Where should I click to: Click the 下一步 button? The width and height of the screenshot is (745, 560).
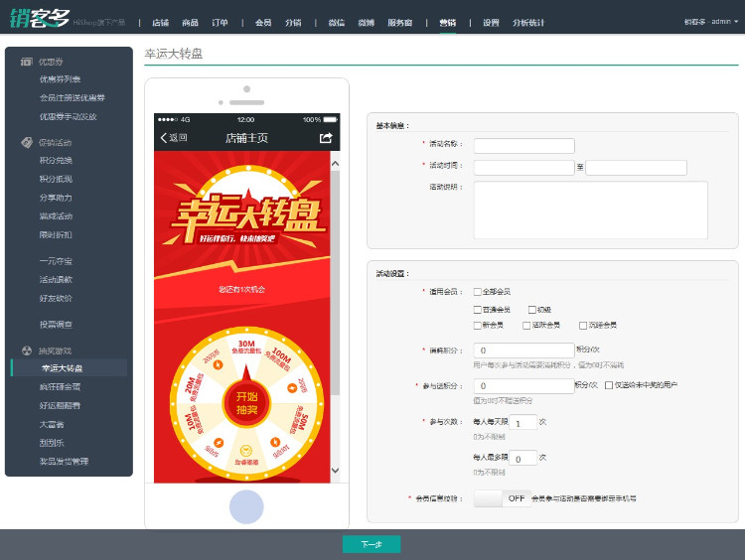coord(372,544)
